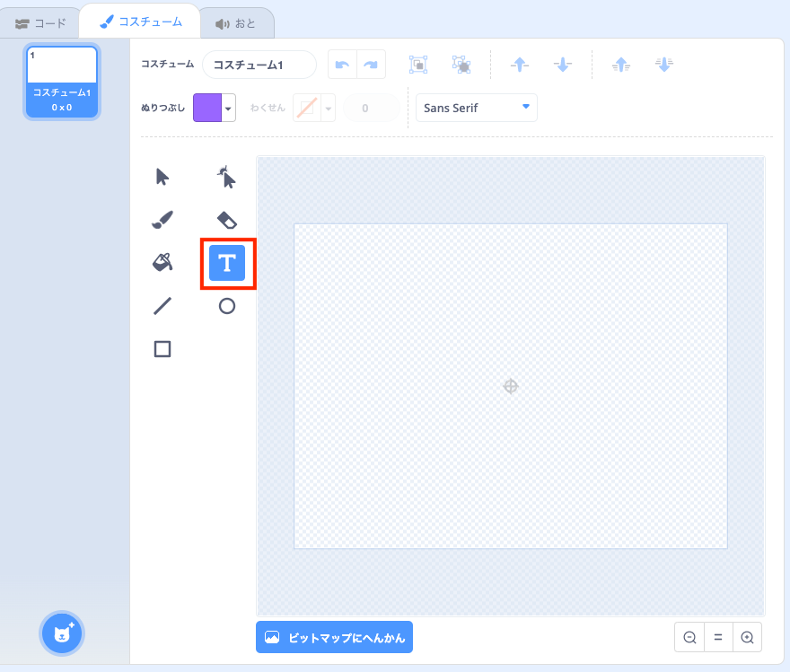Open the おと sound tab
This screenshot has width=790, height=672.
tap(236, 23)
